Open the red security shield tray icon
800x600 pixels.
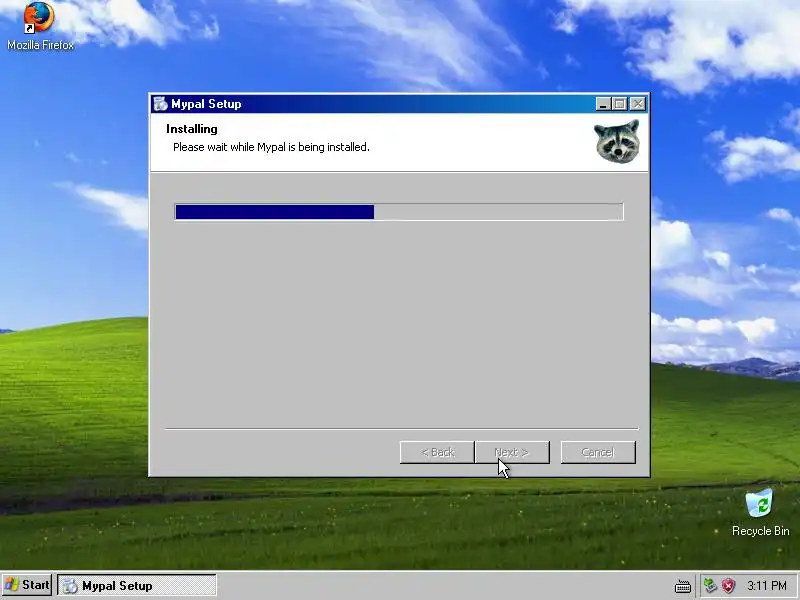[x=729, y=585]
